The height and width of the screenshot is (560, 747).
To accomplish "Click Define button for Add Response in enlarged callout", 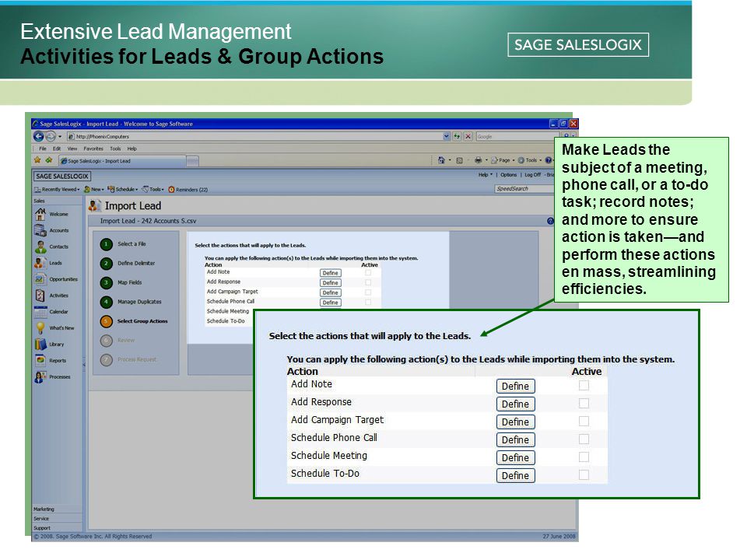I will tap(515, 404).
